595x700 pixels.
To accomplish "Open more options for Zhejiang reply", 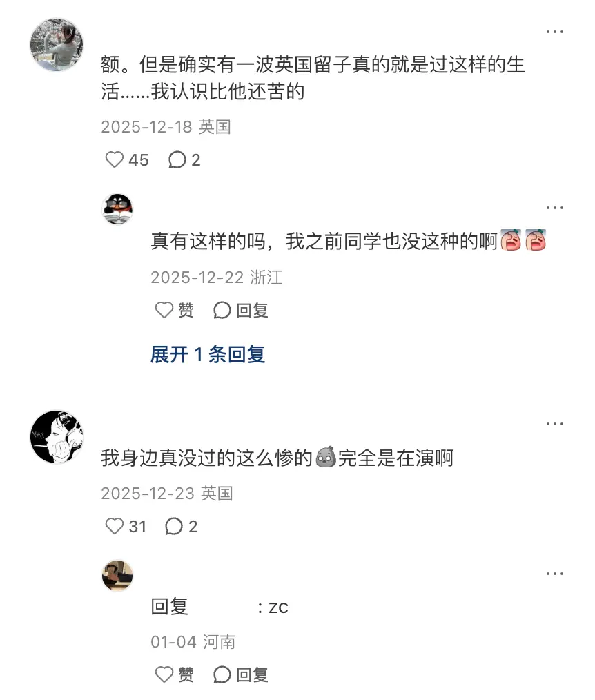I will 555,208.
